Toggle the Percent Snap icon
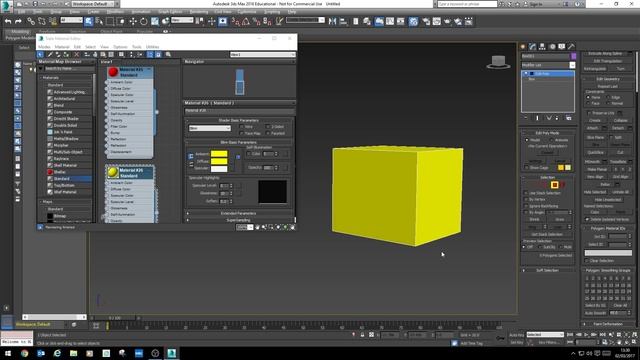Viewport: 640px width, 360px height. coord(256,21)
